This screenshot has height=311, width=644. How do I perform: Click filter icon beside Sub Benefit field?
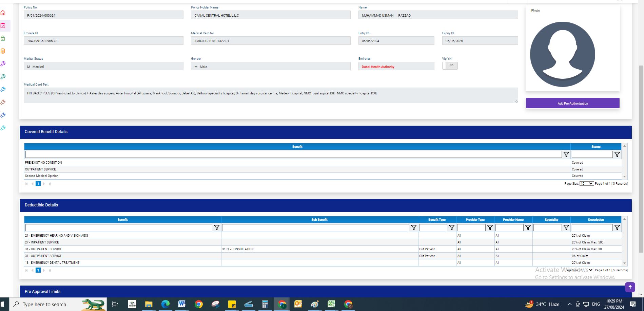point(413,227)
